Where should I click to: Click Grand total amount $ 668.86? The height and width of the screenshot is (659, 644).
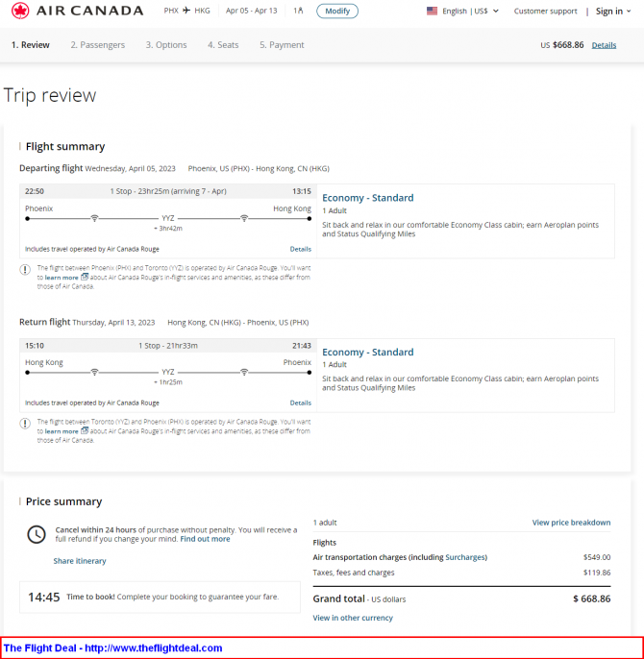pyautogui.click(x=591, y=598)
